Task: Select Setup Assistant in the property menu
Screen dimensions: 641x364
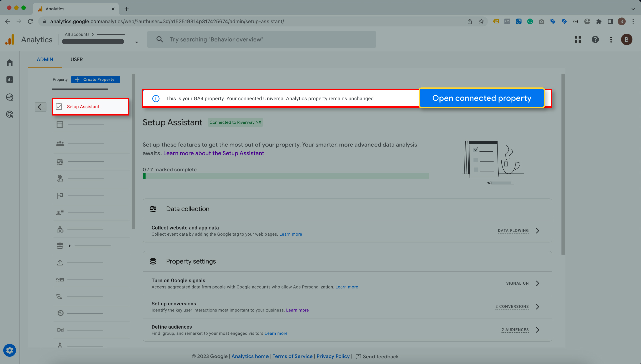Action: 90,107
